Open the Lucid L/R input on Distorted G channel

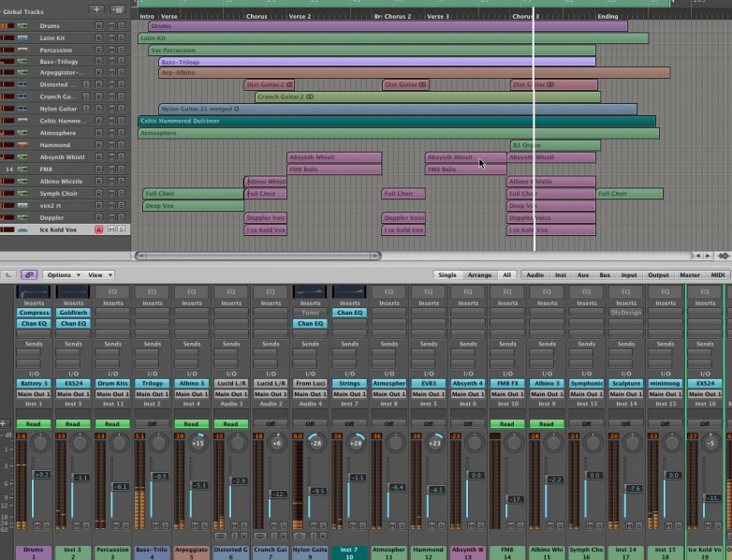coord(231,383)
